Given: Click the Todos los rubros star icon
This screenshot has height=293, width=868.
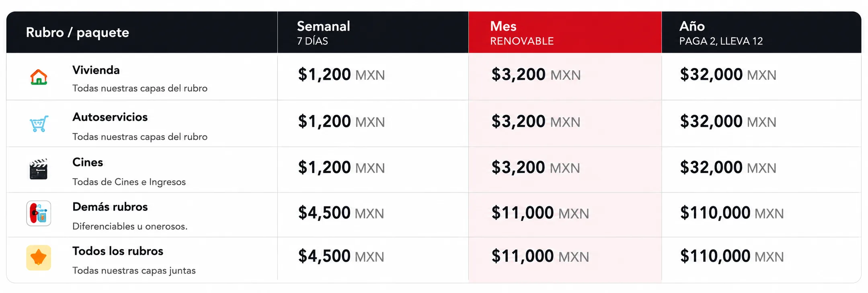Looking at the screenshot, I should 39,258.
